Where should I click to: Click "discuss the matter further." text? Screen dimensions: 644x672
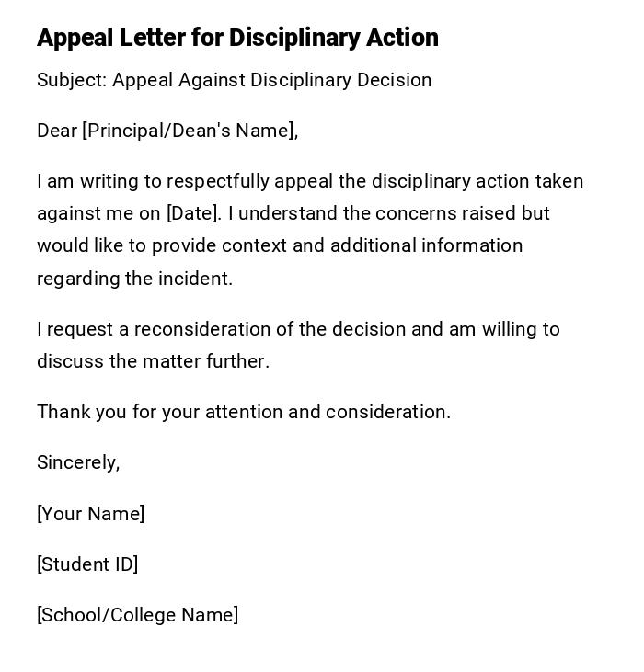(x=153, y=361)
